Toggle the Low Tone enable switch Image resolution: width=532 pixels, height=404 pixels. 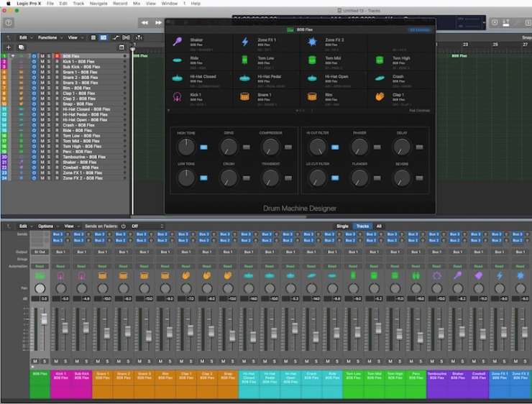pyautogui.click(x=203, y=178)
